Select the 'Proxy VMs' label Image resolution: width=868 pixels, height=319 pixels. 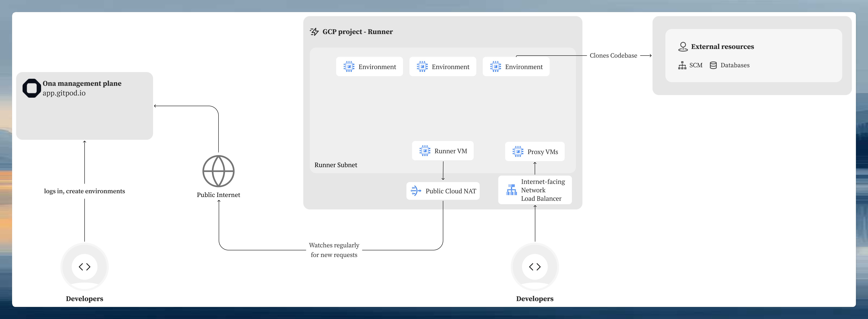pyautogui.click(x=543, y=152)
